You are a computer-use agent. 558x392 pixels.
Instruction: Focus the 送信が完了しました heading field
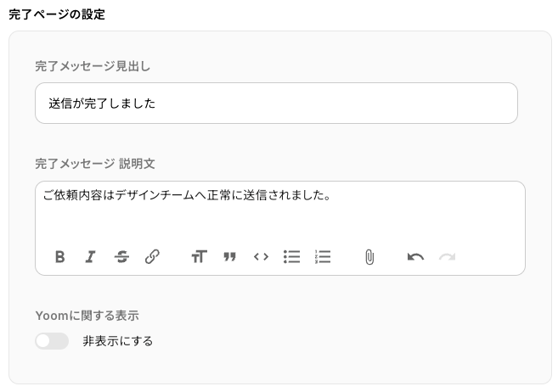point(276,104)
